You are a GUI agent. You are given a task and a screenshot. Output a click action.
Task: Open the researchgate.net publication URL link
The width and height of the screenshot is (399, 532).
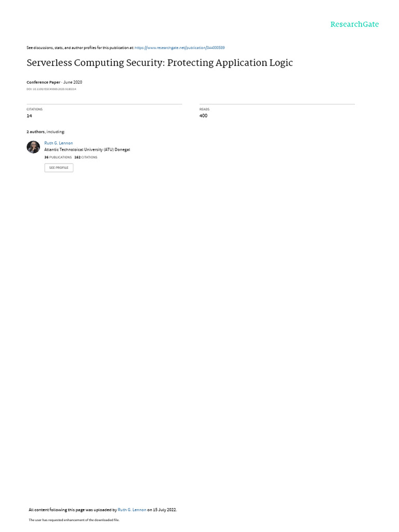click(x=180, y=48)
